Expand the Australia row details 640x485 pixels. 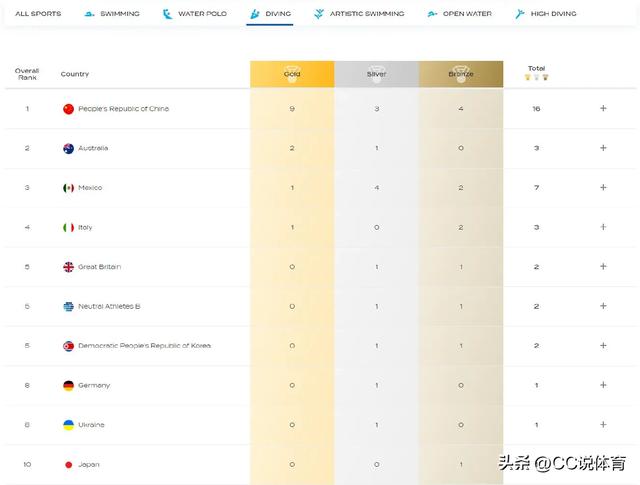pyautogui.click(x=603, y=148)
